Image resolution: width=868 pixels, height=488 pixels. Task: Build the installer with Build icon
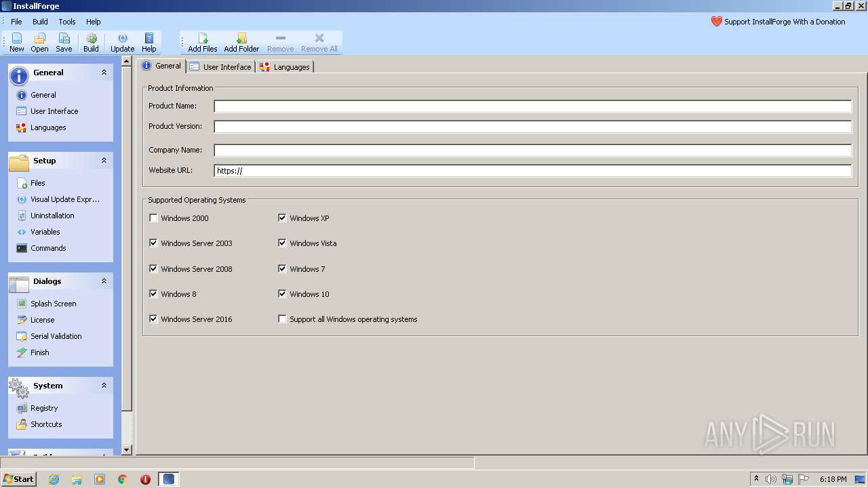[91, 43]
